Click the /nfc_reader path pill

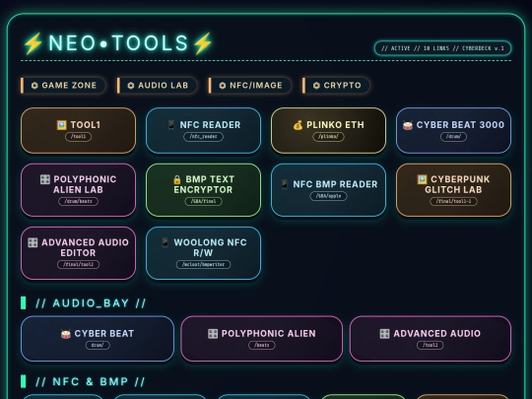click(204, 137)
